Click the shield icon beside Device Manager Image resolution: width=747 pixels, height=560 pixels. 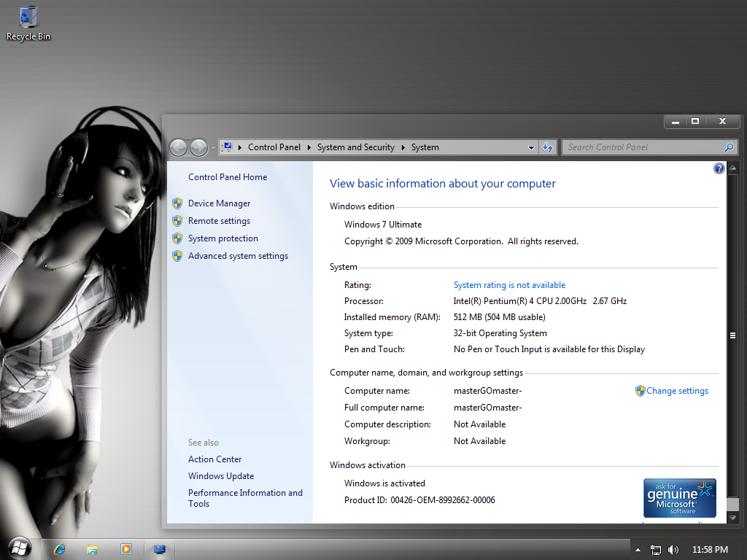click(177, 203)
